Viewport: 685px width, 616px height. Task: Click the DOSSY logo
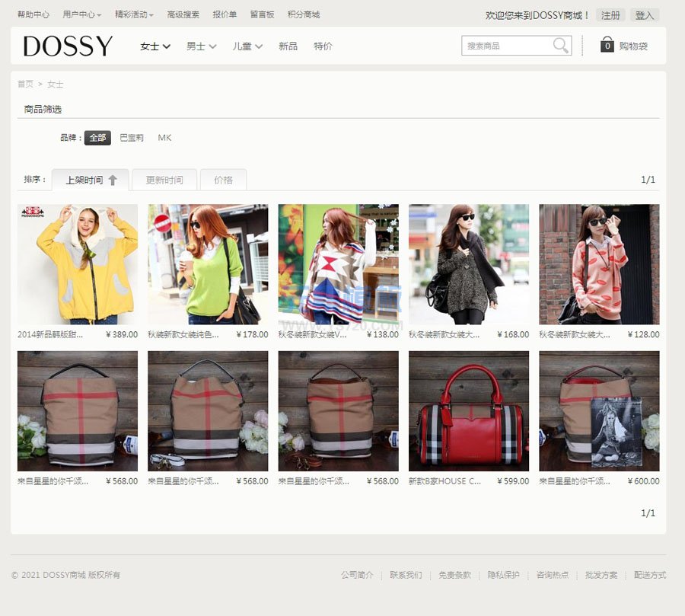(x=68, y=46)
